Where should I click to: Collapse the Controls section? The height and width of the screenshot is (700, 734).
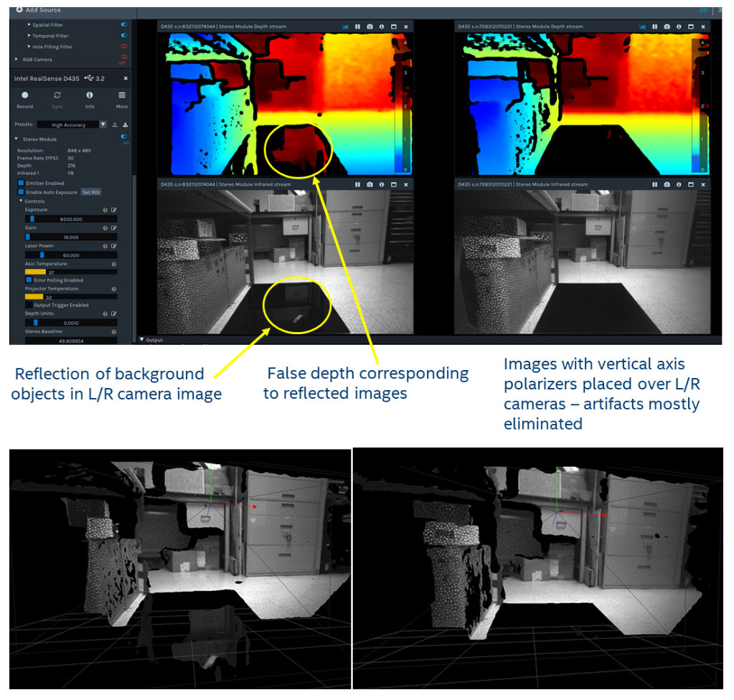click(21, 201)
